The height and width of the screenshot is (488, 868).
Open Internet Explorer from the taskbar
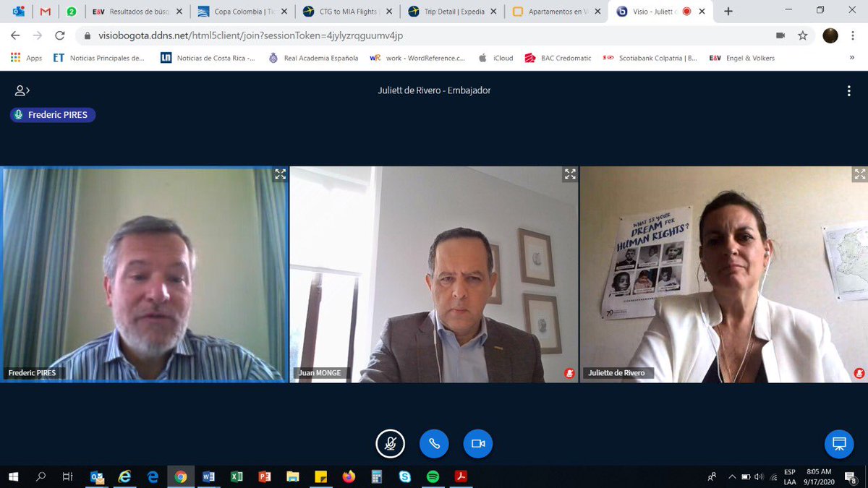click(x=124, y=476)
